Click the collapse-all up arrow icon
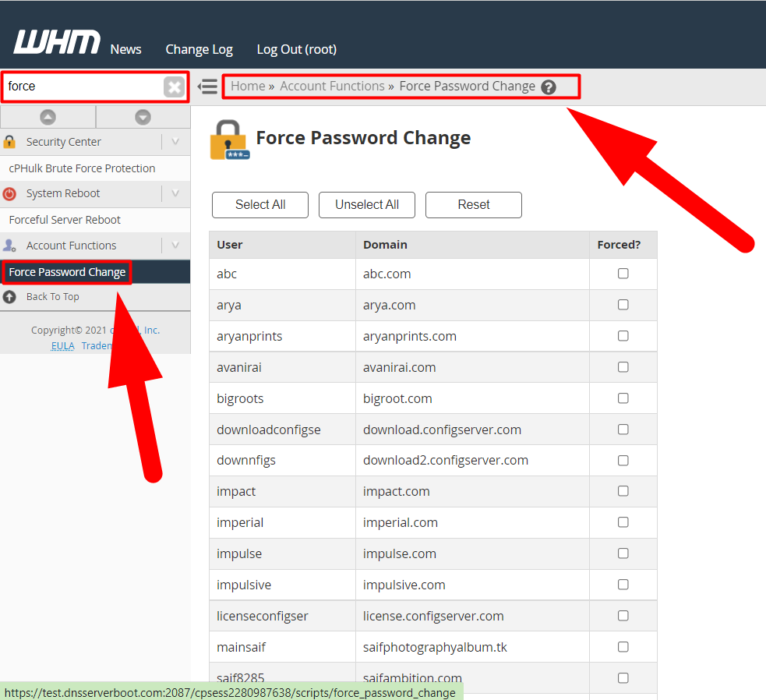The width and height of the screenshot is (766, 700). point(48,118)
